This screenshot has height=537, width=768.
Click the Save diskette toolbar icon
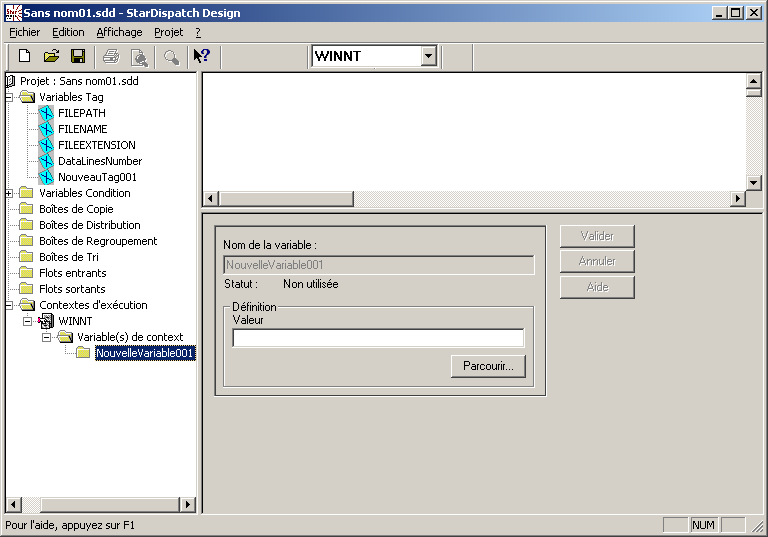coord(77,56)
